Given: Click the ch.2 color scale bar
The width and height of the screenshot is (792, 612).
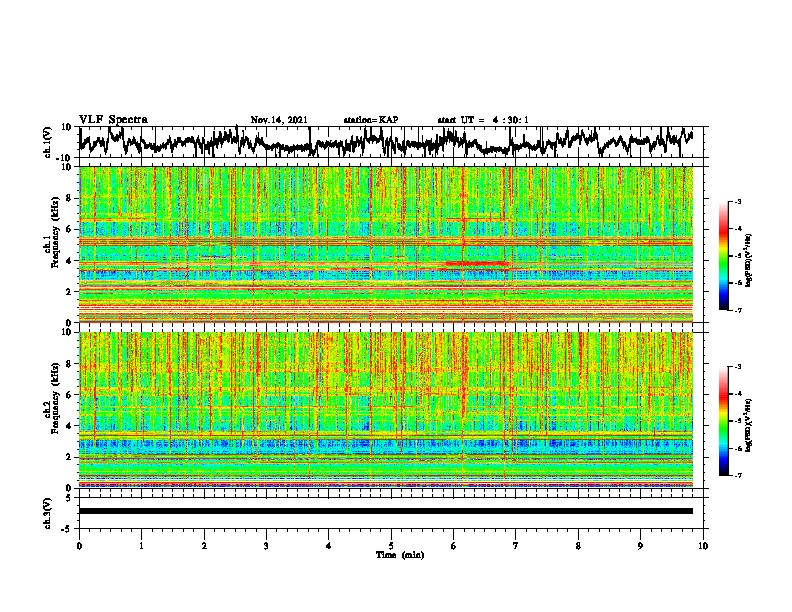Looking at the screenshot, I should 724,421.
